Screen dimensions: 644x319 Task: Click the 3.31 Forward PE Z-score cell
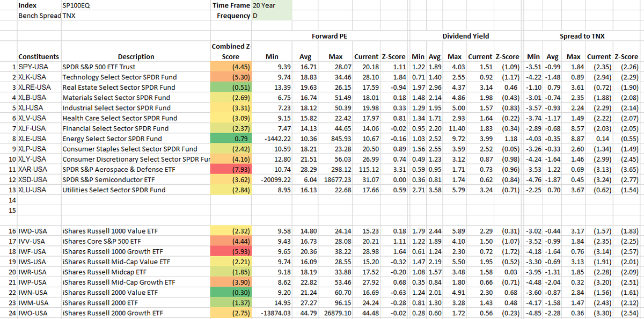tap(394, 169)
